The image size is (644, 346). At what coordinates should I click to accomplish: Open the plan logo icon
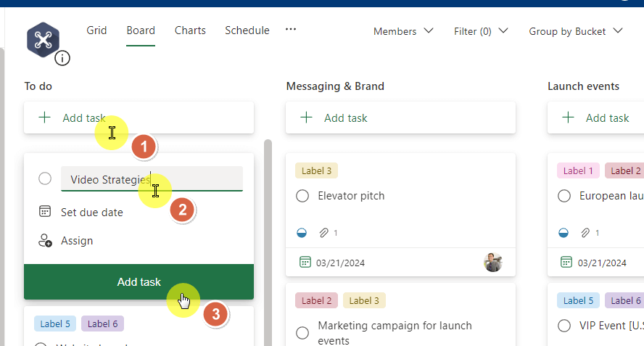coord(43,40)
